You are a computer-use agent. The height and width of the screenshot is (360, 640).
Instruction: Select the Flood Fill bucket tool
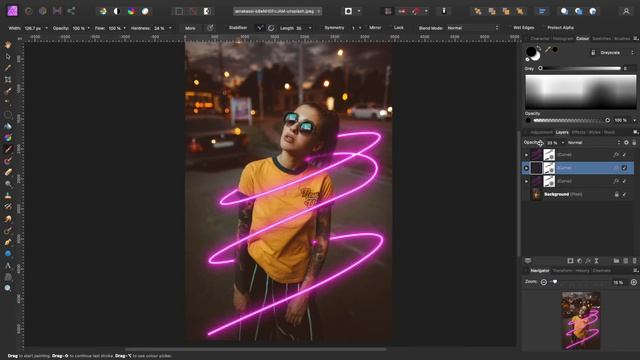click(x=8, y=126)
